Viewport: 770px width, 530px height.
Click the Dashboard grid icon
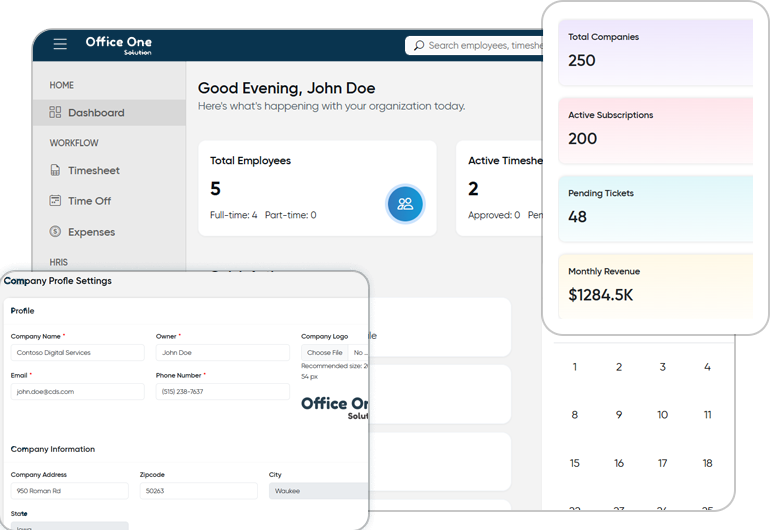tap(56, 113)
